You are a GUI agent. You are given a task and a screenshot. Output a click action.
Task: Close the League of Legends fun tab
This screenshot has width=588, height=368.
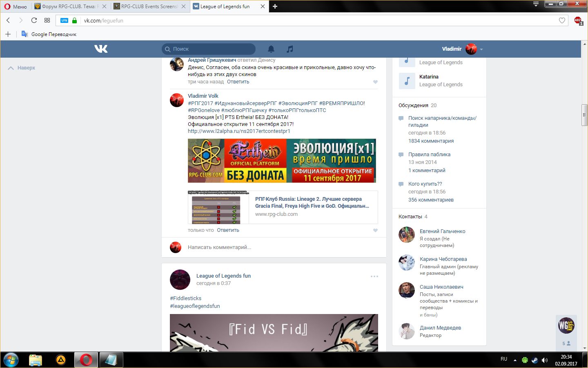[x=263, y=7]
